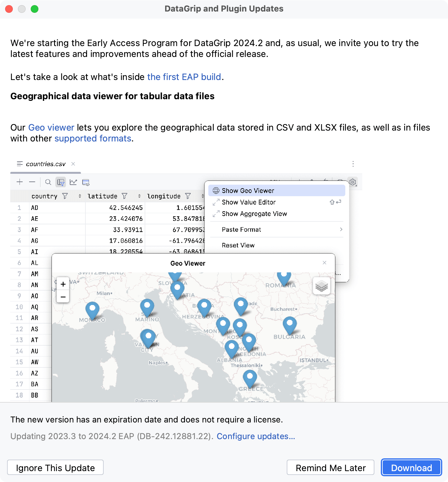448x482 pixels.
Task: Open the kebab menu at the top right
Action: point(353,164)
